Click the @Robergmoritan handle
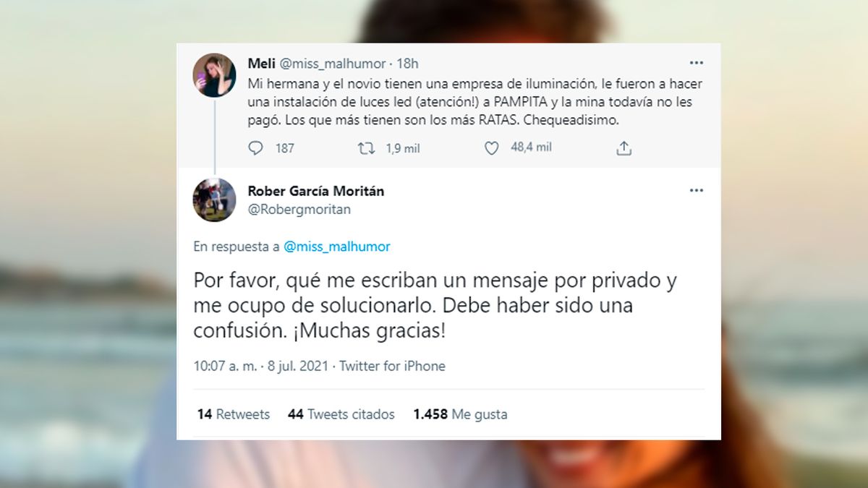The image size is (868, 488). pyautogui.click(x=299, y=209)
